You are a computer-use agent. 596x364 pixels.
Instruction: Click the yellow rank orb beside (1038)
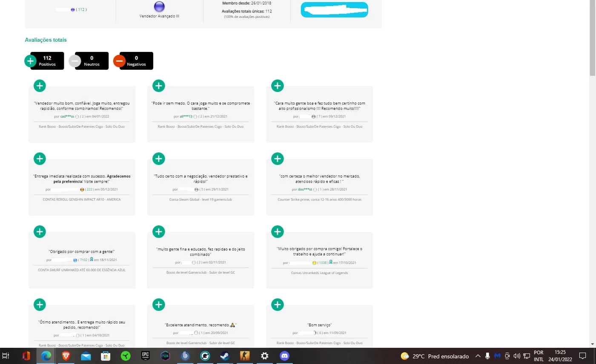pyautogui.click(x=314, y=263)
